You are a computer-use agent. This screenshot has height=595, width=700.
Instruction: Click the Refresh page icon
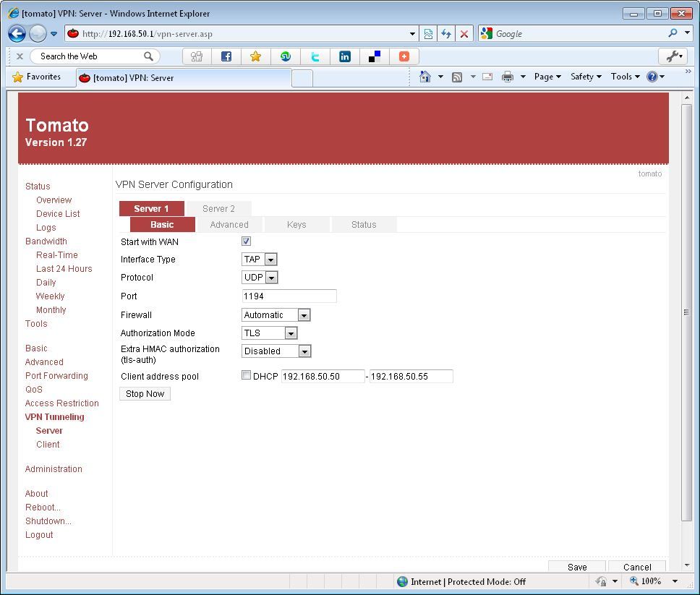click(446, 33)
